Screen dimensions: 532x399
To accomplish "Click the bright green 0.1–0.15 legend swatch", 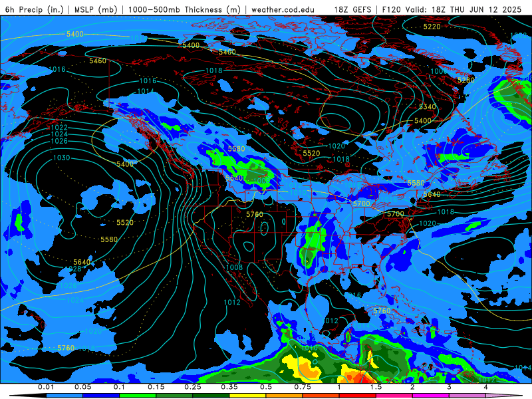I will (138, 396).
